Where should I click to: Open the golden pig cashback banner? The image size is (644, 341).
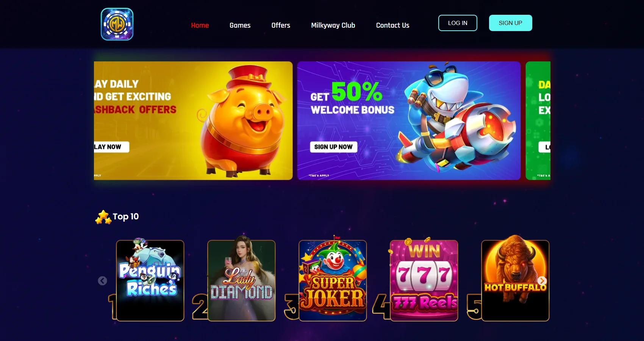tap(193, 120)
